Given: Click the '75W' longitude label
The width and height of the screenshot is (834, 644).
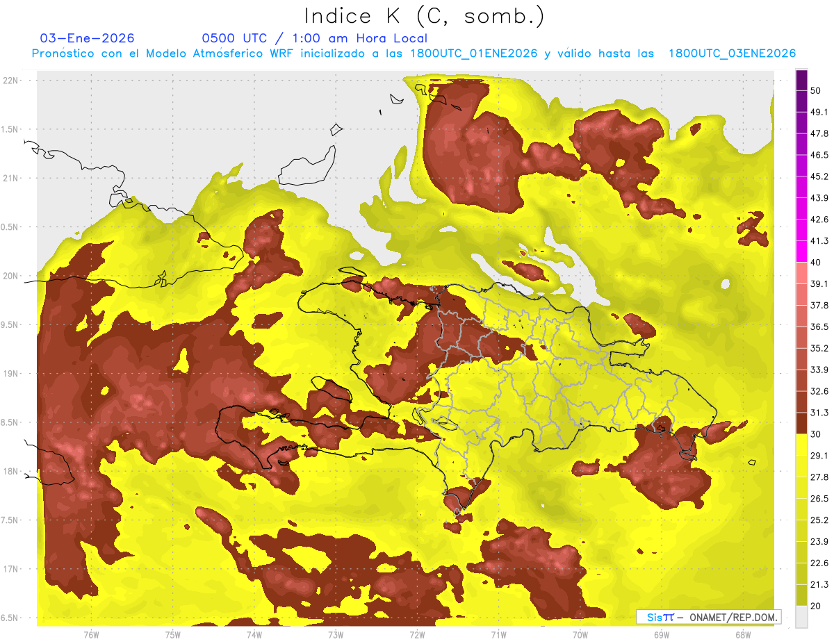Looking at the screenshot, I should [172, 634].
